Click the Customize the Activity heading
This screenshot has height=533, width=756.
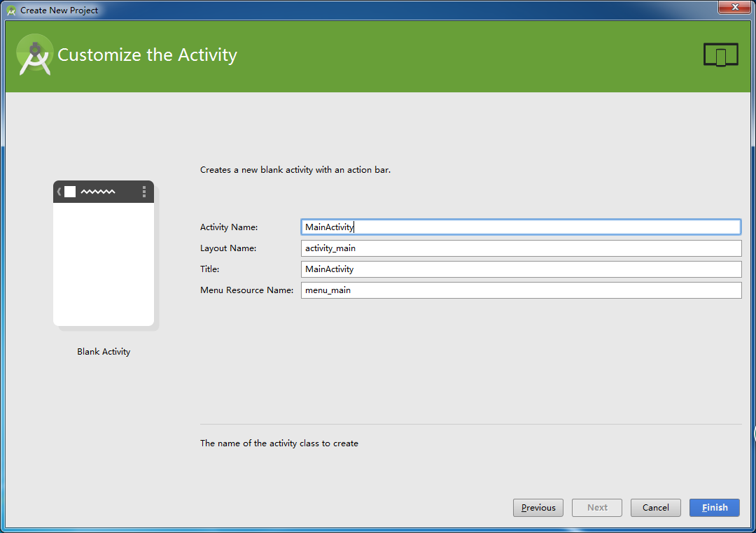click(x=147, y=55)
